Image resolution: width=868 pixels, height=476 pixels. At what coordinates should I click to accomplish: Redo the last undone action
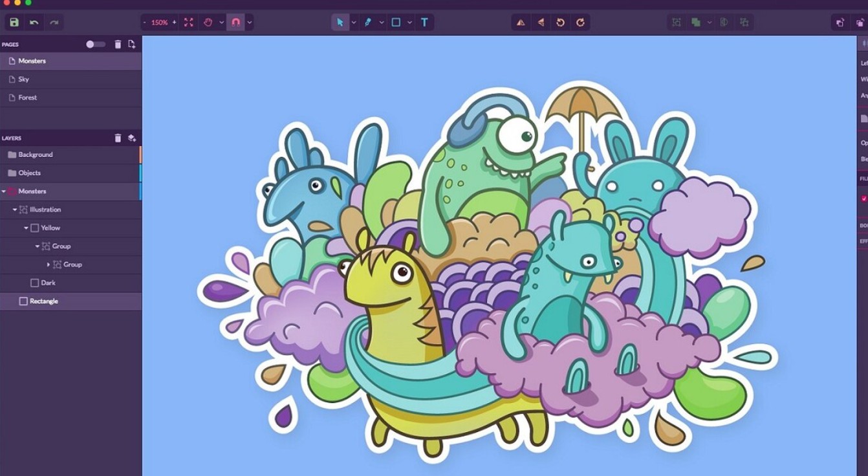click(54, 22)
